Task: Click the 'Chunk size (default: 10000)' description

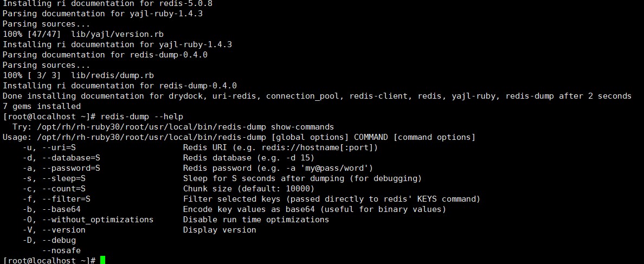Action: tap(249, 189)
